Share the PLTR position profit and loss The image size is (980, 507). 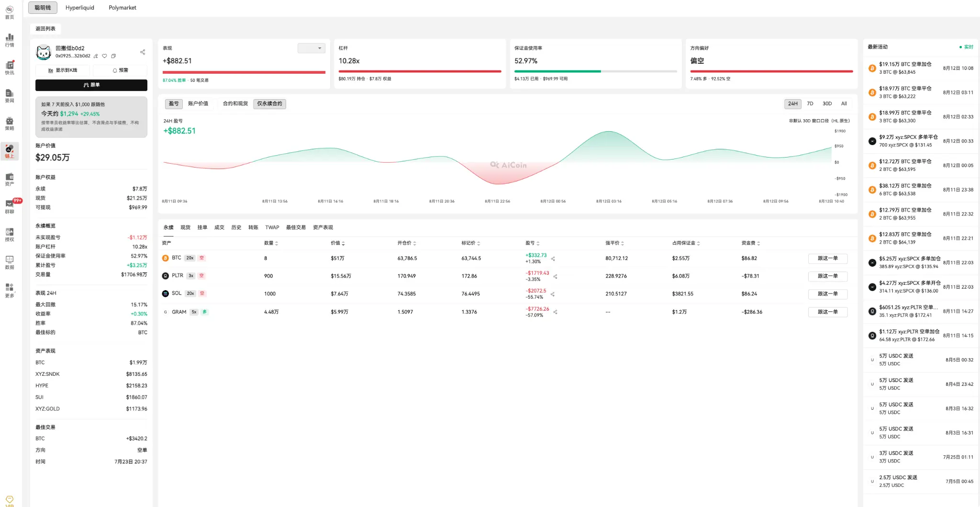click(555, 276)
